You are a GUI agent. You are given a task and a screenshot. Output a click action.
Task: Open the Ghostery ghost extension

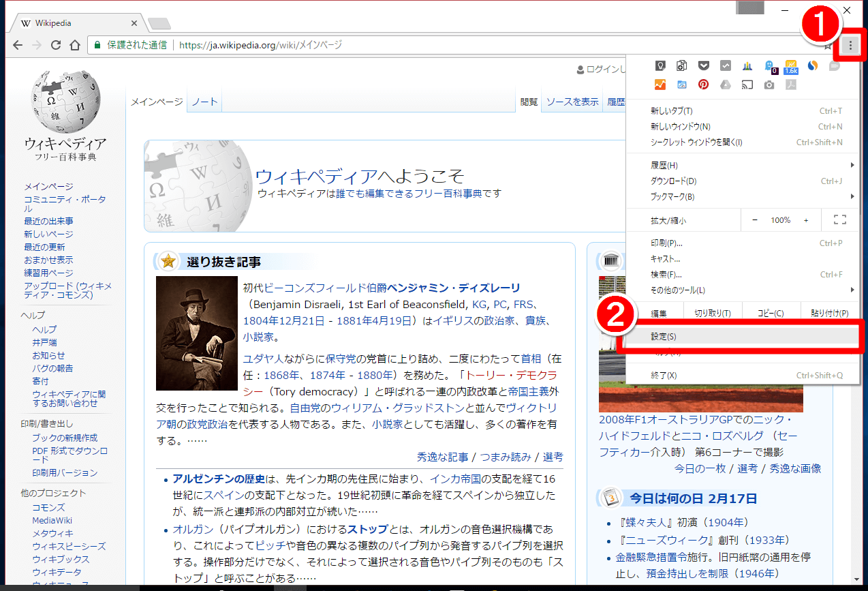pos(769,66)
